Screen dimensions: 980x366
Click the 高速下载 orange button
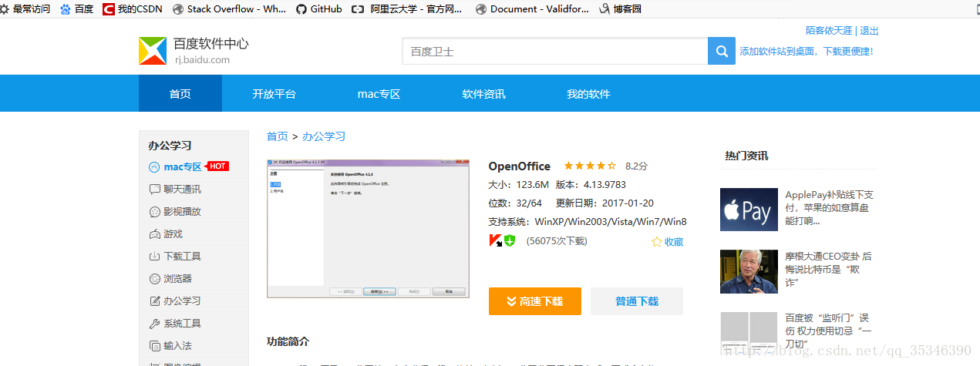pos(535,301)
